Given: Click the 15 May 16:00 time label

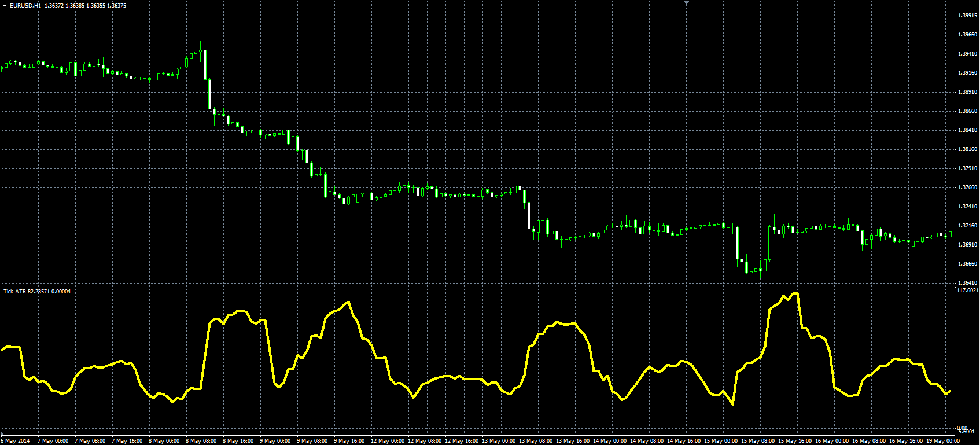Looking at the screenshot, I should point(795,441).
